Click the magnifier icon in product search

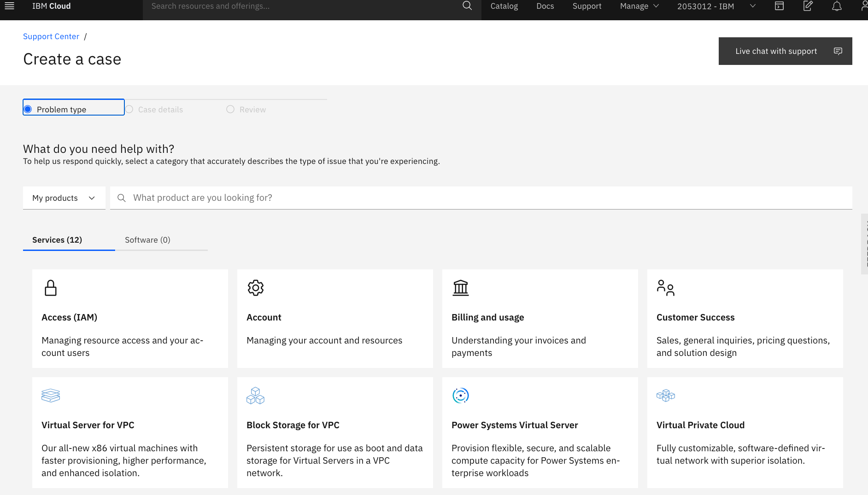(122, 198)
